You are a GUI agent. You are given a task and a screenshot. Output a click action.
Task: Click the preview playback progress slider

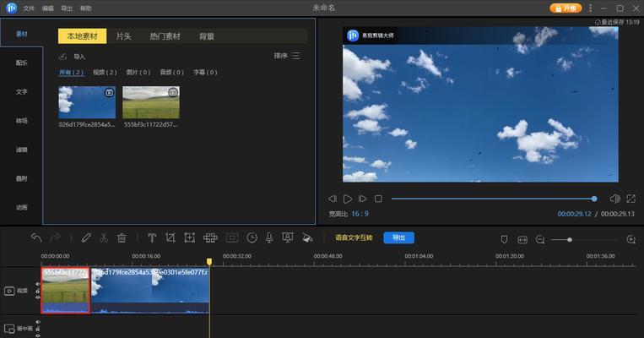[x=494, y=199]
